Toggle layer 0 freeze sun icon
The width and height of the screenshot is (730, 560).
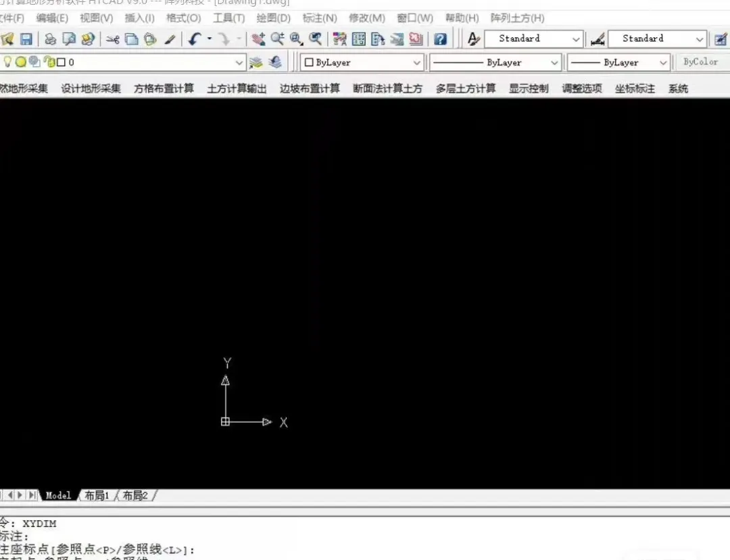20,62
